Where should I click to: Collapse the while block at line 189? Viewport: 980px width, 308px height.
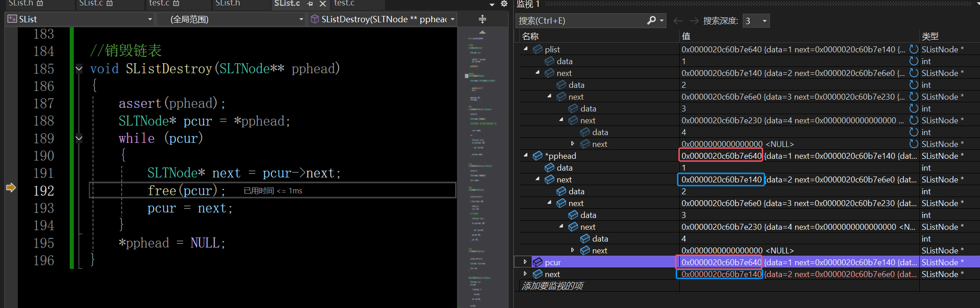[79, 138]
